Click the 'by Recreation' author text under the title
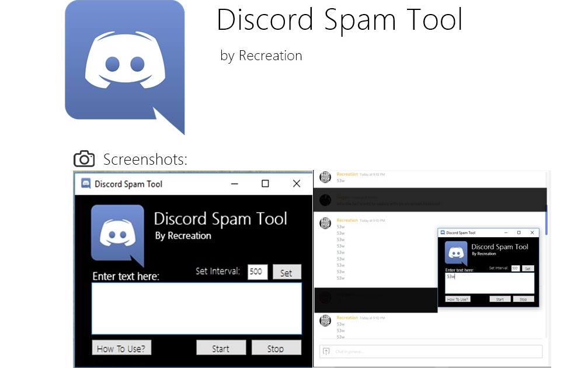The height and width of the screenshot is (368, 588). [x=261, y=56]
